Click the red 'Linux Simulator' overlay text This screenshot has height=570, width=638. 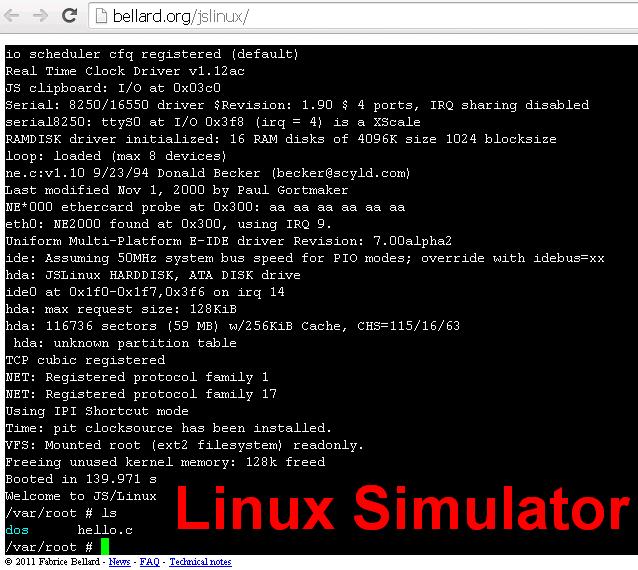tap(402, 510)
